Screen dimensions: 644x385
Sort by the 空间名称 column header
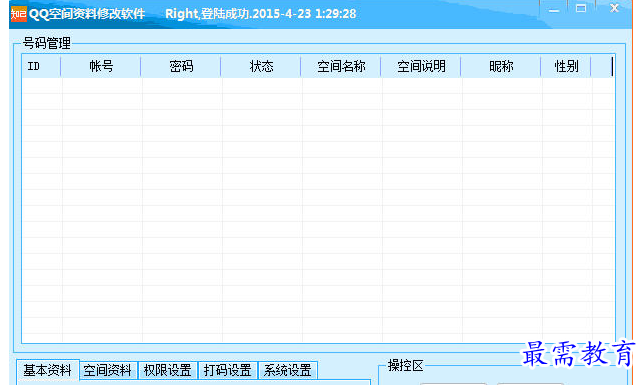pos(341,66)
